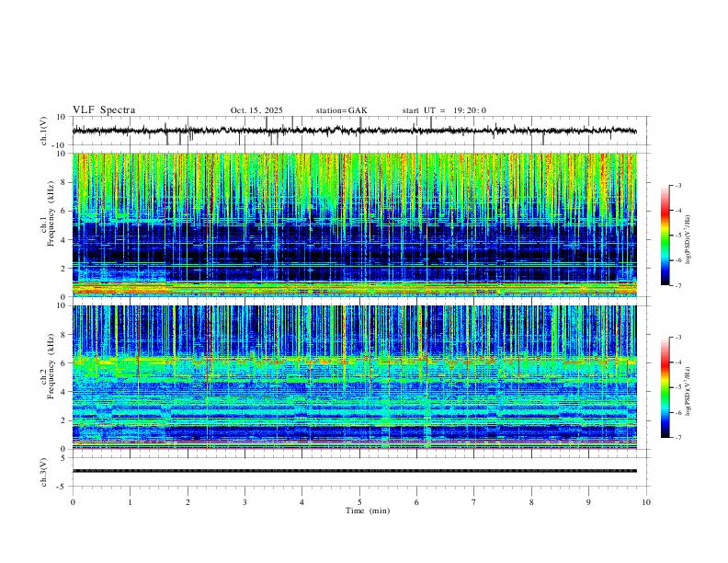Click the "Time (min)" axis label
Screen dimensions: 728x563
[x=368, y=511]
